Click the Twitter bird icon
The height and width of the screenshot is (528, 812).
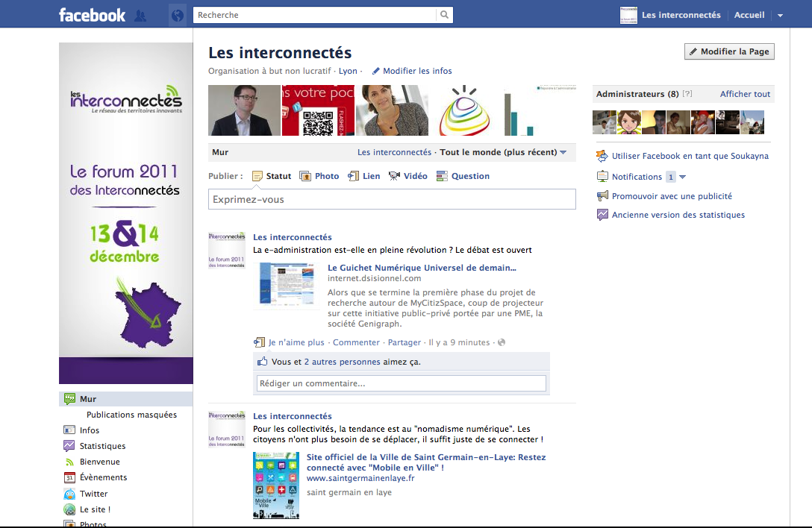[x=69, y=493]
